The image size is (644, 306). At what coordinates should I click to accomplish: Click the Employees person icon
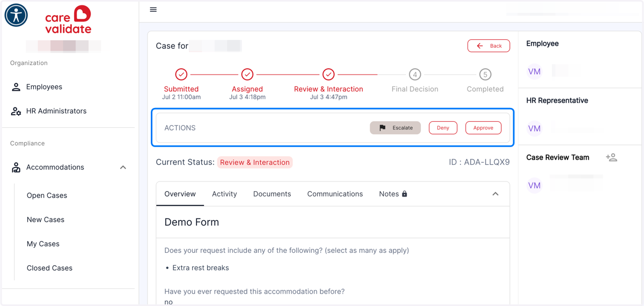[x=16, y=87]
